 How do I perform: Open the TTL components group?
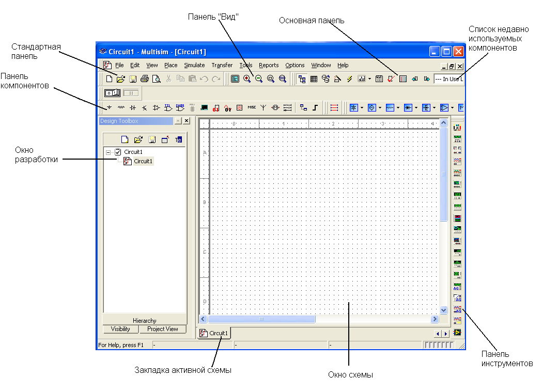tap(168, 107)
